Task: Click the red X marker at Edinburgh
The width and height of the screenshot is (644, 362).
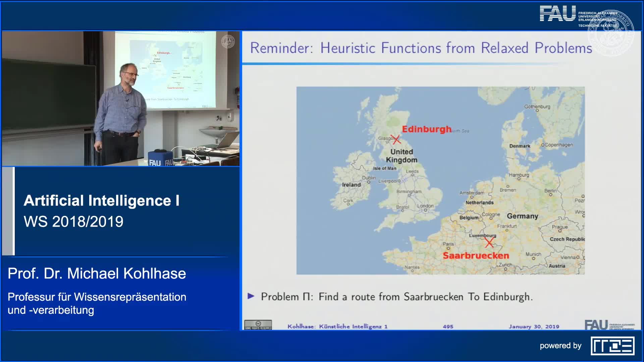Action: [x=396, y=139]
